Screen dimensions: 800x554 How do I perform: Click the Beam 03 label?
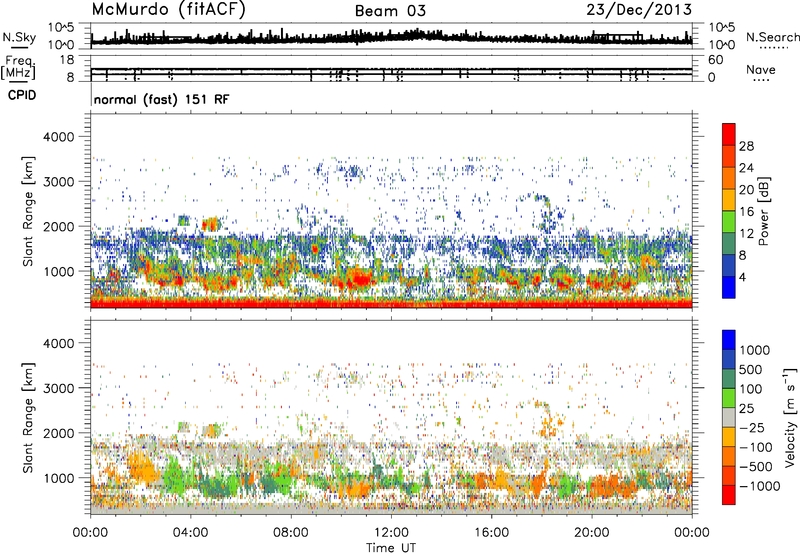pyautogui.click(x=390, y=11)
